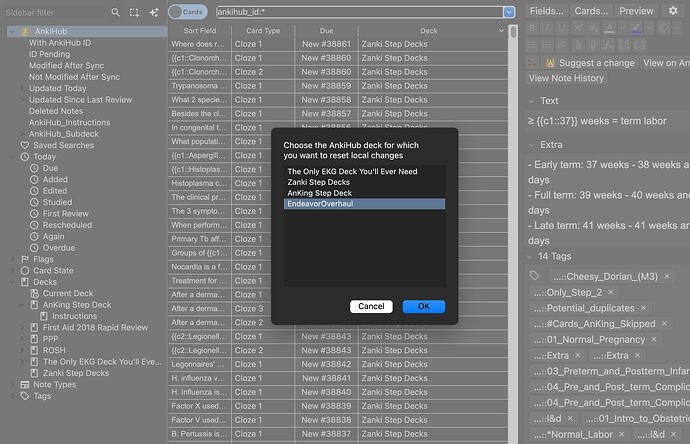The height and width of the screenshot is (444, 690).
Task: Click the Saved Searches heart icon
Action: pyautogui.click(x=25, y=145)
